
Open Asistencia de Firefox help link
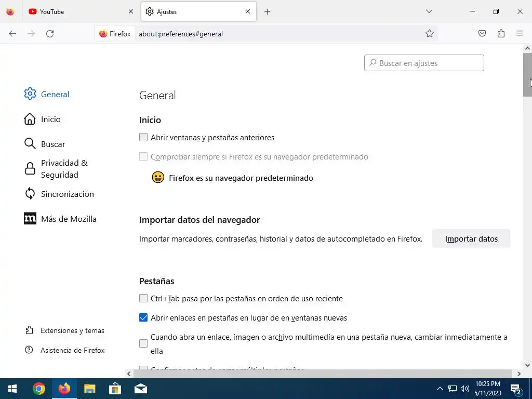(65, 350)
